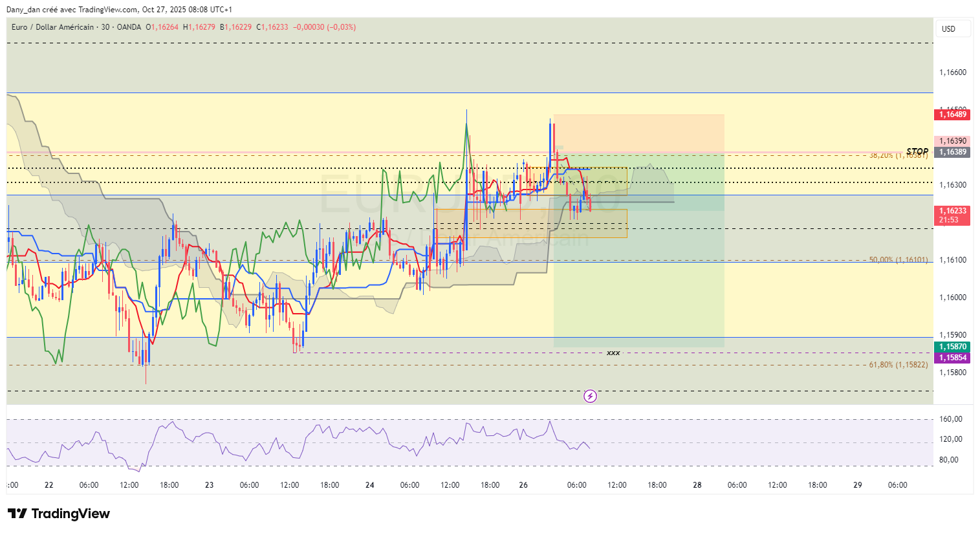Image resolution: width=980 pixels, height=533 pixels.
Task: Click date 24 on the time axis
Action: click(369, 485)
